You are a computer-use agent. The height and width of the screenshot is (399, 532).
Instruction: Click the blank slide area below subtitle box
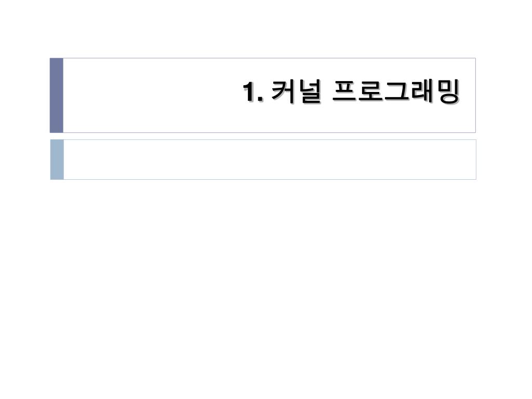pos(266,288)
